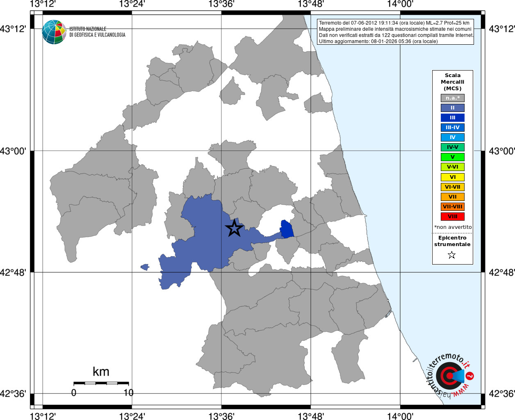This screenshot has height=420, width=515.
Task: Click the VI-VII legend swatch
Action: click(x=453, y=187)
